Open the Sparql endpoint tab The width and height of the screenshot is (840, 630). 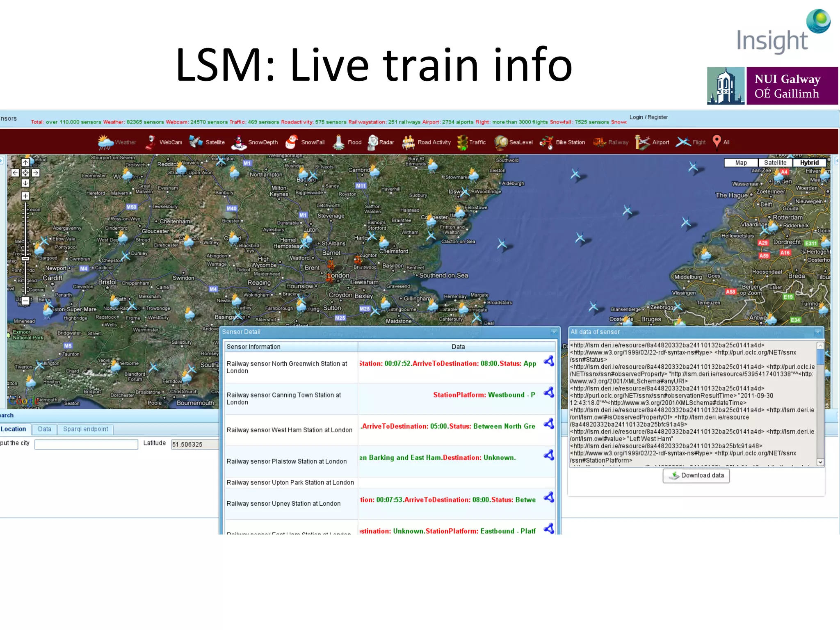[x=86, y=429]
